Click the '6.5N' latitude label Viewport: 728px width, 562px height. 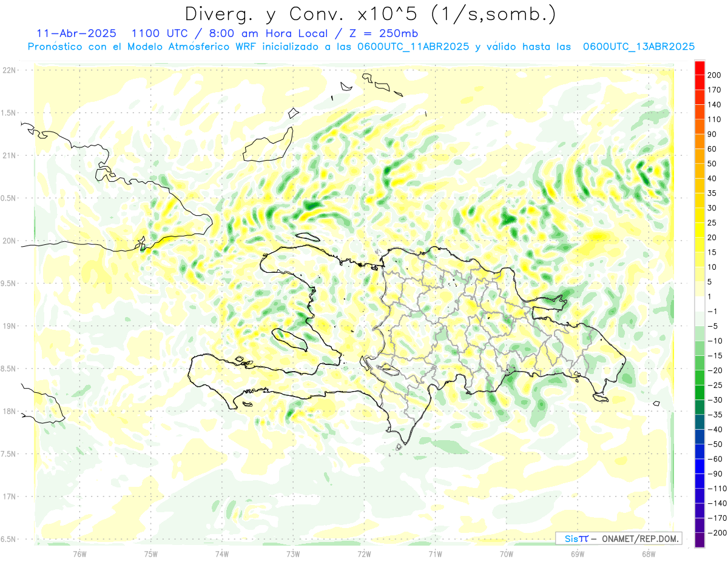[x=9, y=539]
